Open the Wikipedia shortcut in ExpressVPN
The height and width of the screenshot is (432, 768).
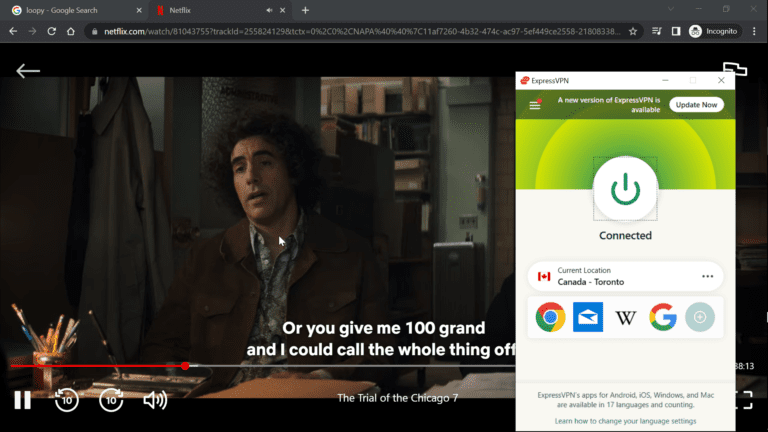point(625,318)
